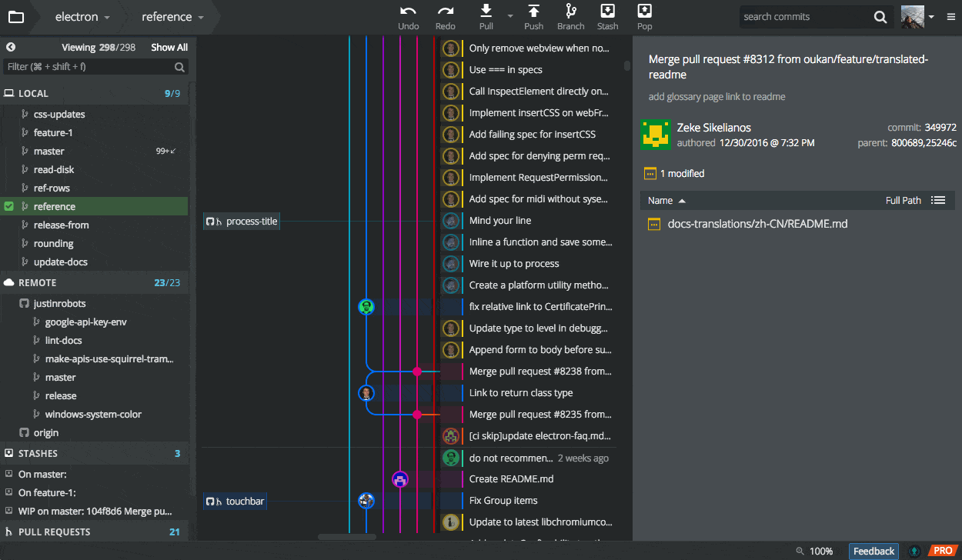Collapse the left panel arrow icon
Screen dimensions: 962x560
pos(11,47)
